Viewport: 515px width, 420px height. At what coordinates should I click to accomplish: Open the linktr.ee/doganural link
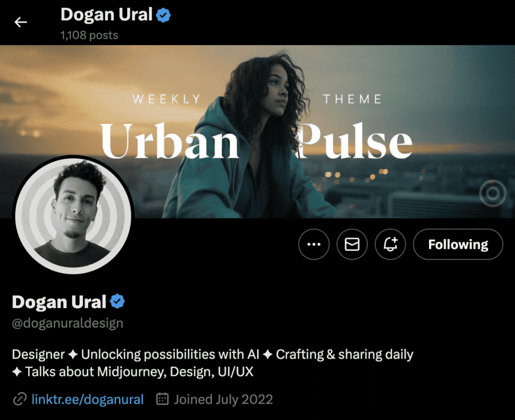(88, 399)
